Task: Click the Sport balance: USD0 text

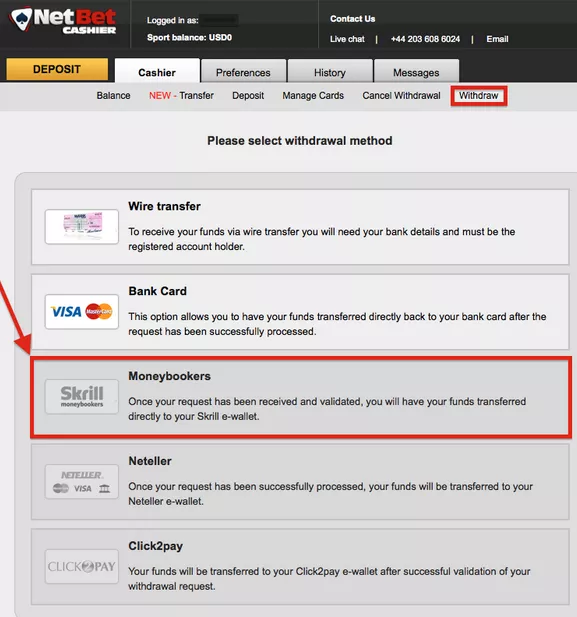Action: point(189,37)
